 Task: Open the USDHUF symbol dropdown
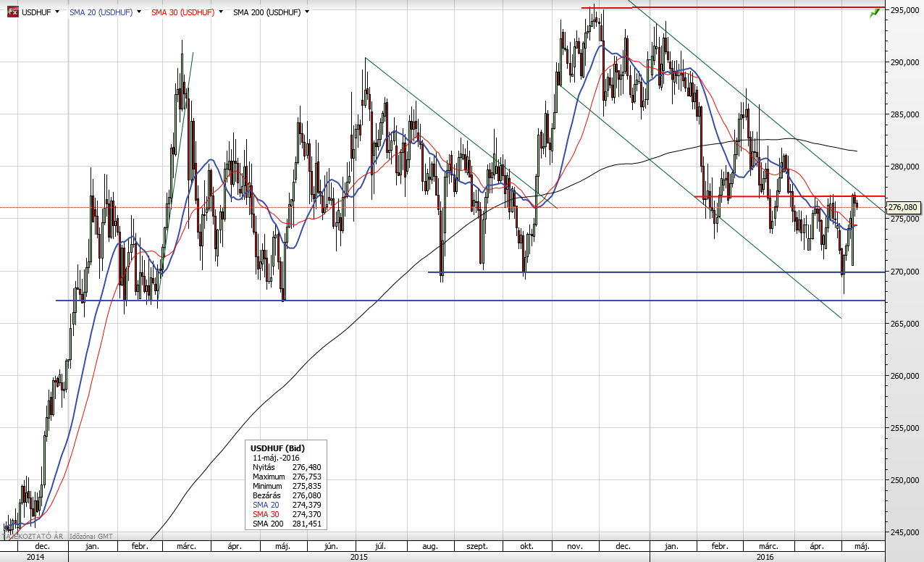(x=56, y=12)
